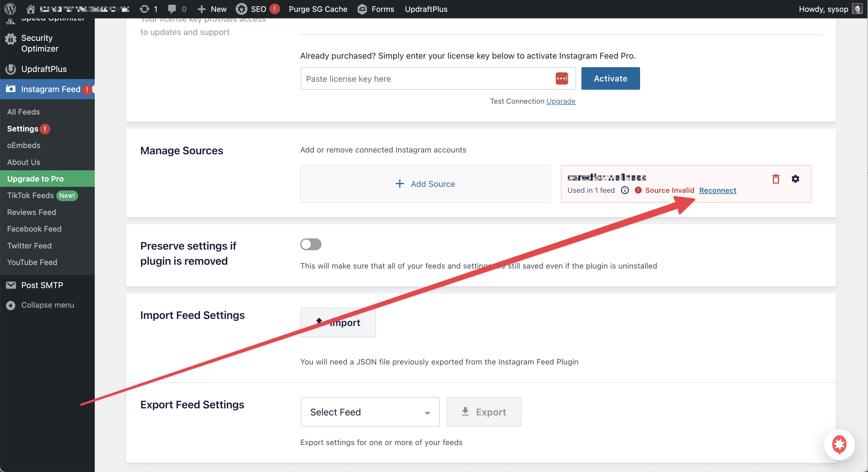Open Forms icon in admin bar
Viewport: 868px width, 472px height.
[x=362, y=9]
